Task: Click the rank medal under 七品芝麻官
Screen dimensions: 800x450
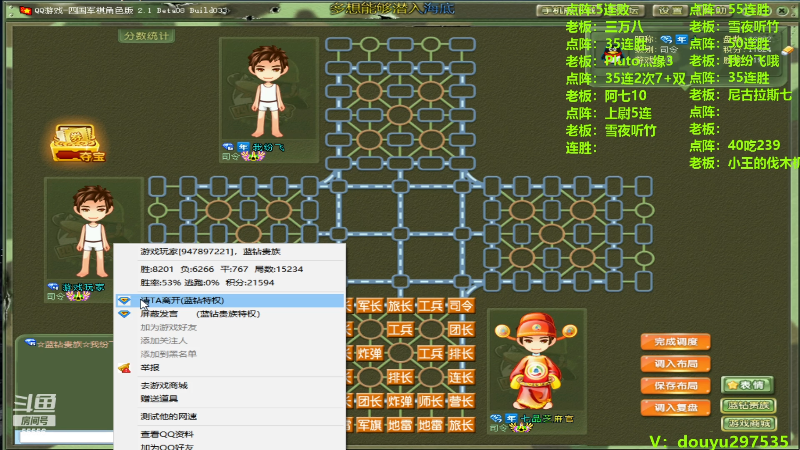Action: coord(520,428)
